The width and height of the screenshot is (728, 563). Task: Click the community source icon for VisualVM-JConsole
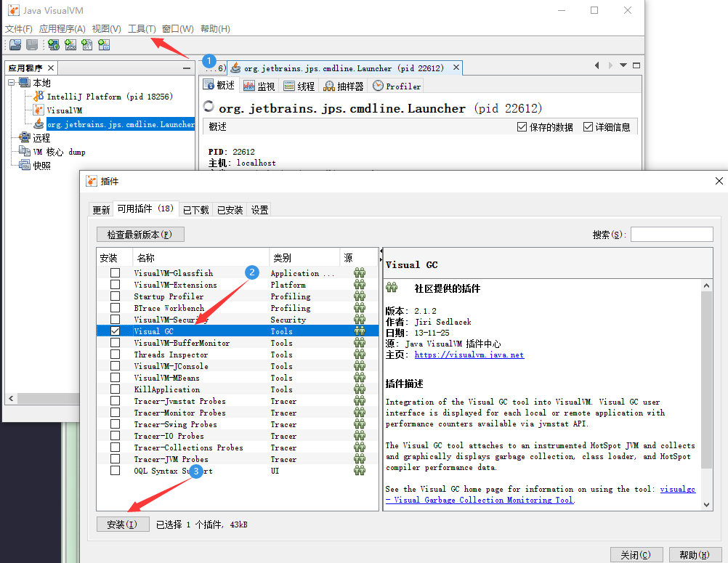[x=360, y=365]
